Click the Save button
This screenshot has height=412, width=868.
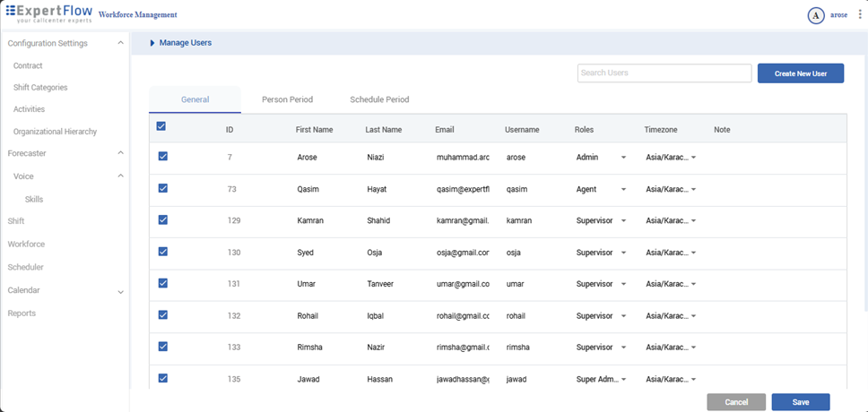(800, 402)
